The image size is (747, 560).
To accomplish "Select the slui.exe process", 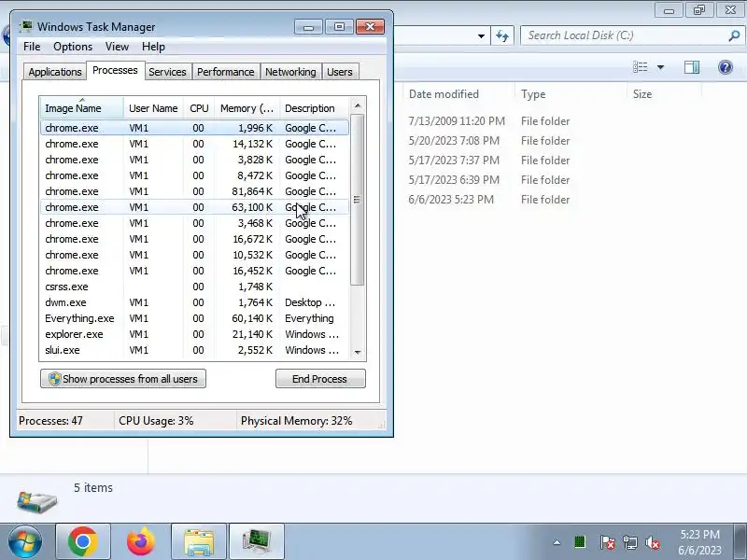I will click(x=194, y=349).
